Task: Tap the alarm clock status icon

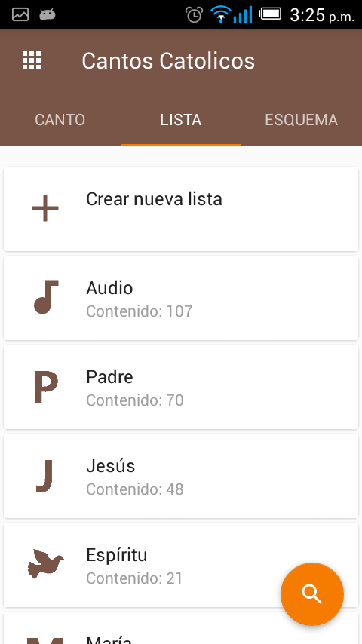Action: tap(194, 15)
